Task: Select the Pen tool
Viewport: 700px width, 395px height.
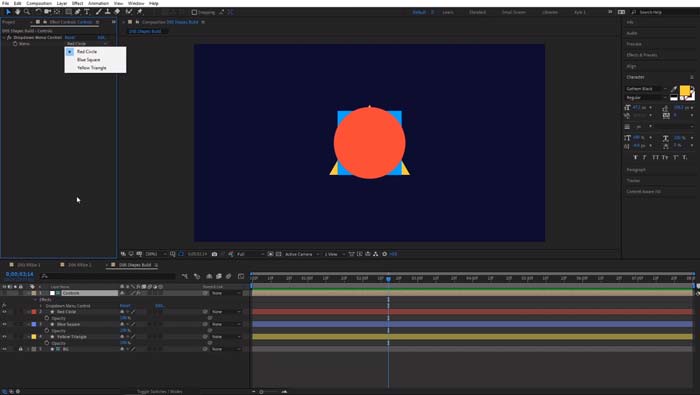Action: coord(78,12)
